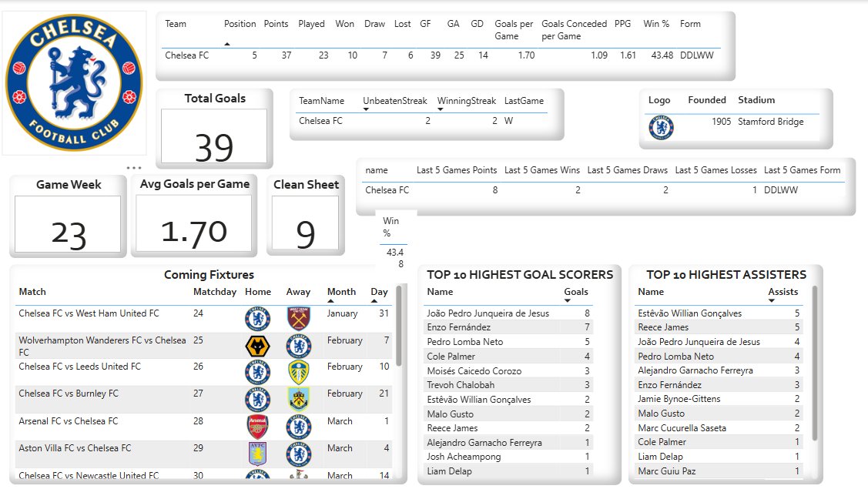
Task: Sort assisters by Assists column
Action: click(x=783, y=292)
